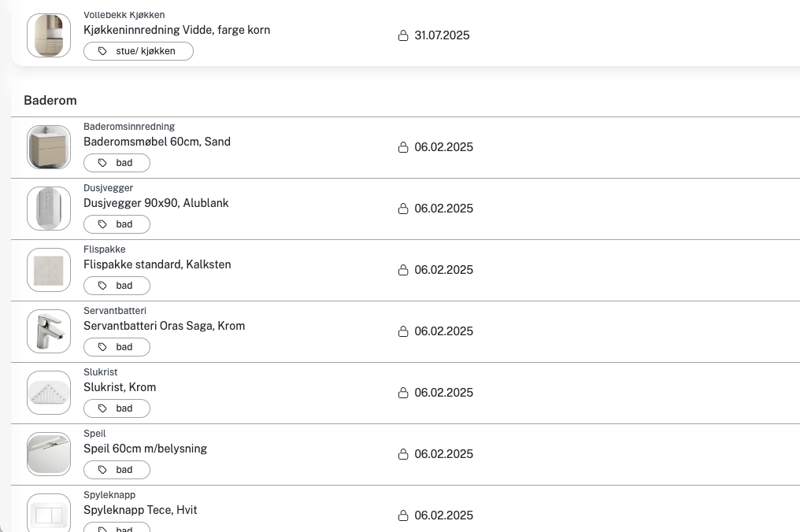Image resolution: width=800 pixels, height=532 pixels.
Task: Click lock icon on Speil 60cm row
Action: [x=403, y=454]
